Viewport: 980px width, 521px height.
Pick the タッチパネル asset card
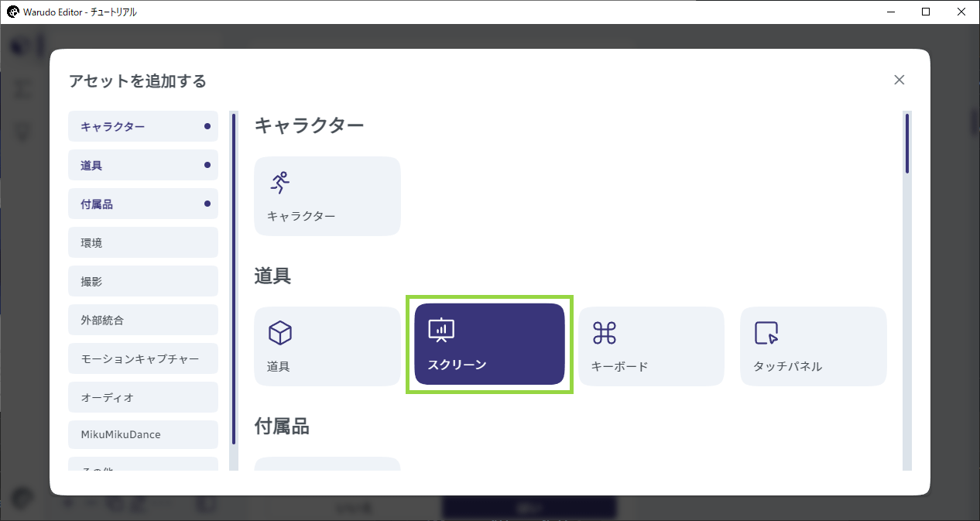[x=814, y=346]
